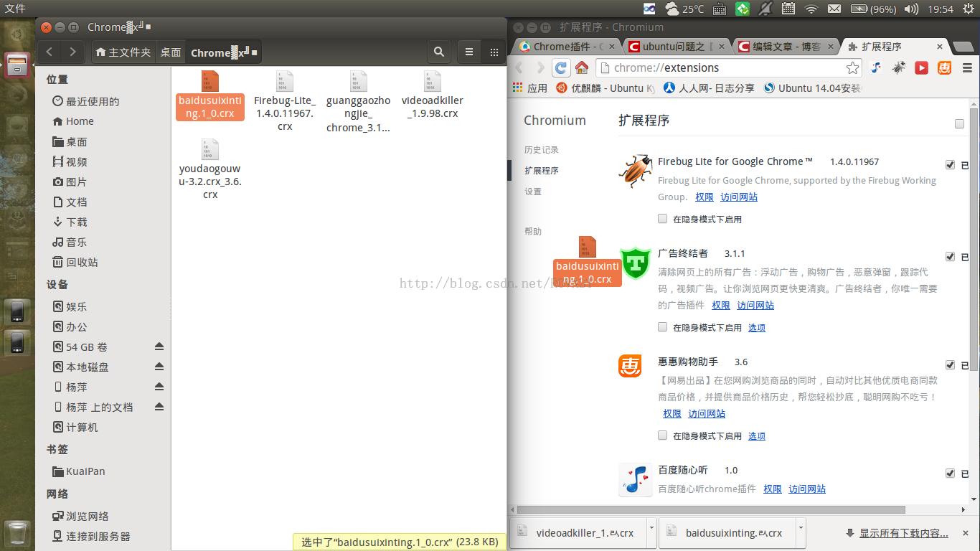Click the Firebug Lite beetle extension icon in list
Screen dimensions: 980x551
coord(636,171)
